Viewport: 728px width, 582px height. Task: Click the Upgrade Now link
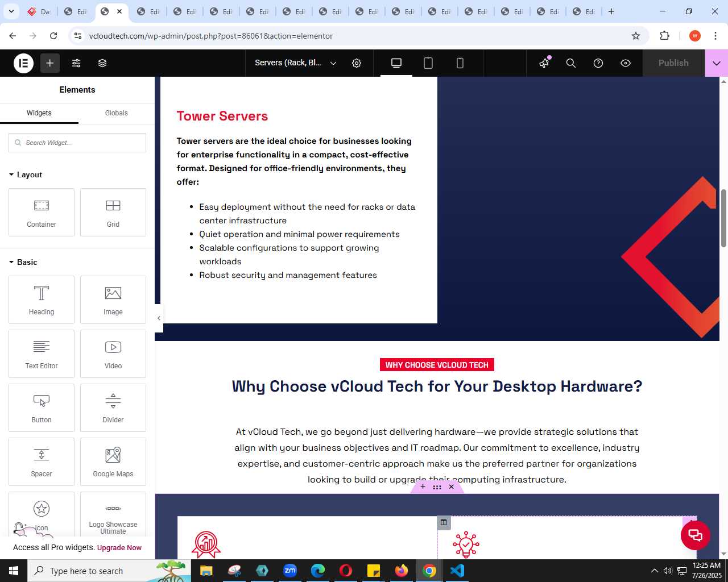click(x=119, y=548)
